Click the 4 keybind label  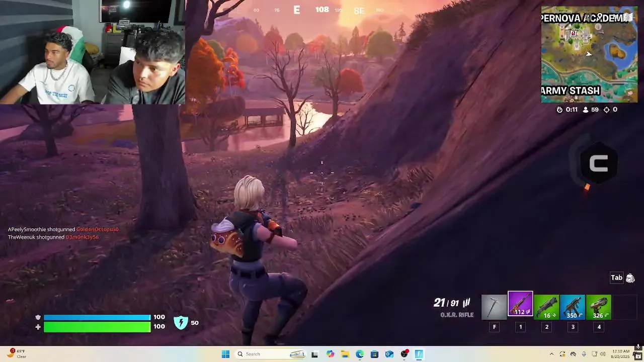[x=599, y=327]
